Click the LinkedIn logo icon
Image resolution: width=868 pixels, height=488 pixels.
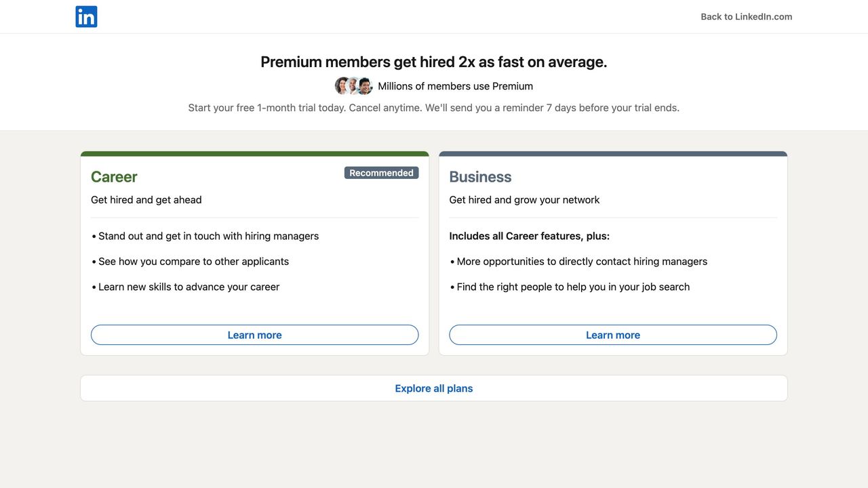pyautogui.click(x=86, y=17)
